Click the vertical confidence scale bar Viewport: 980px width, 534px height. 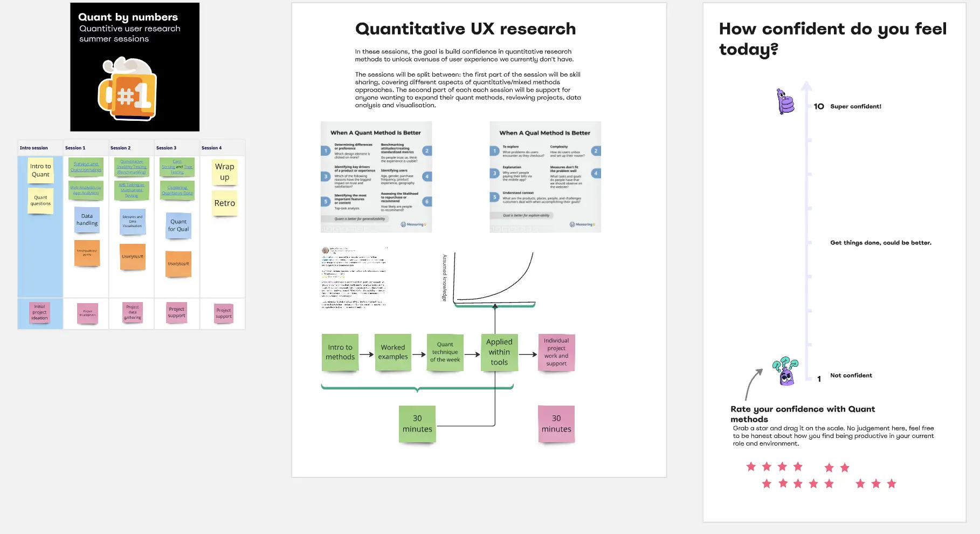pyautogui.click(x=806, y=231)
